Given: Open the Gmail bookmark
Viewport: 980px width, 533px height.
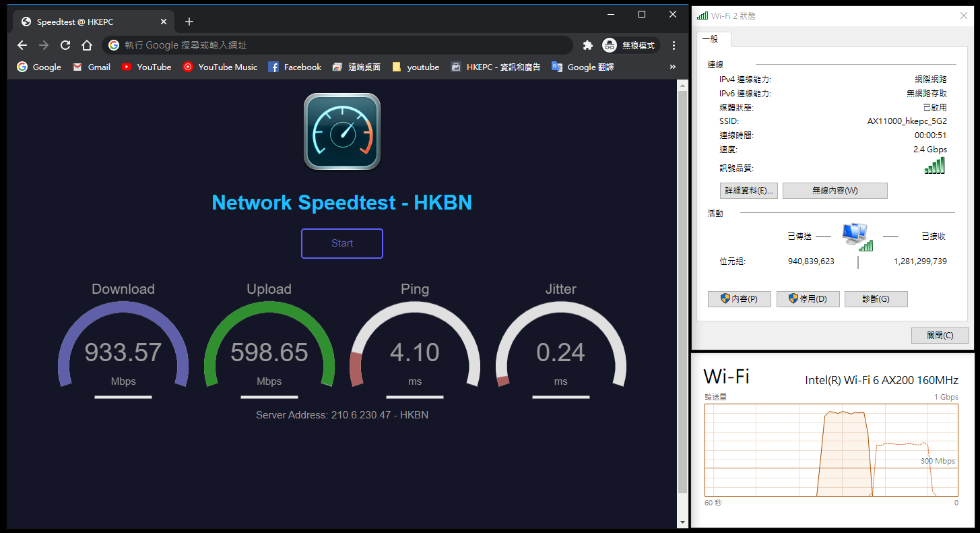Looking at the screenshot, I should 92,67.
